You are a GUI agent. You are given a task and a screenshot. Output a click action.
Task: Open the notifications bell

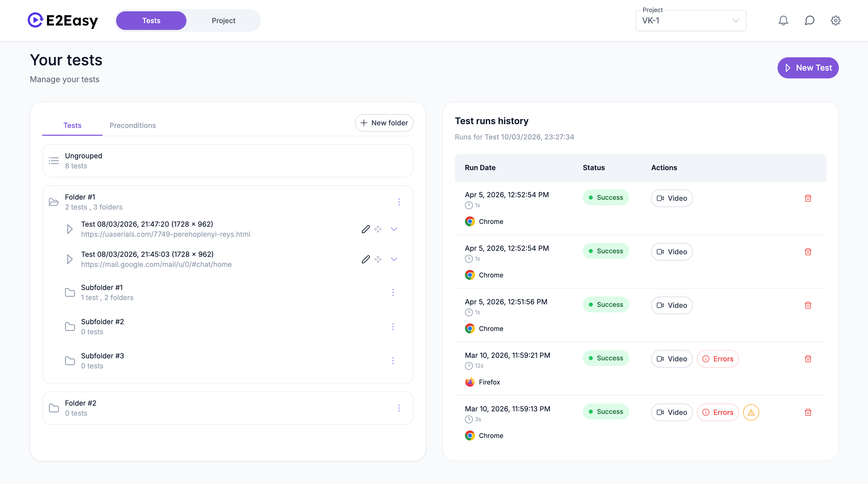tap(783, 21)
